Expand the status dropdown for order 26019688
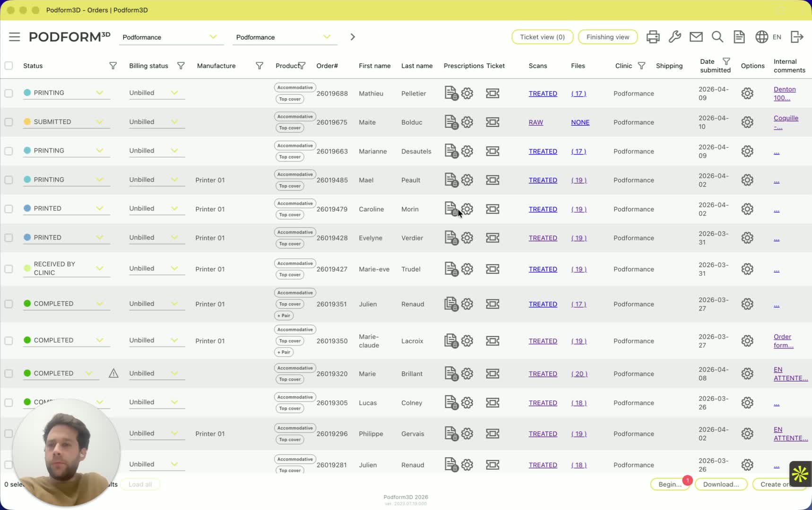The image size is (812, 510). tap(67, 93)
